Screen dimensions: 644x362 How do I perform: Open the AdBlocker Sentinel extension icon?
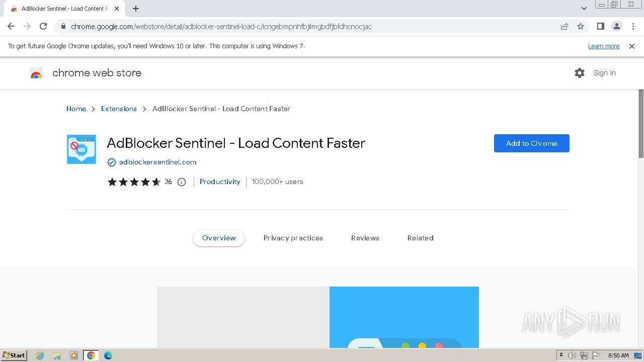point(81,149)
